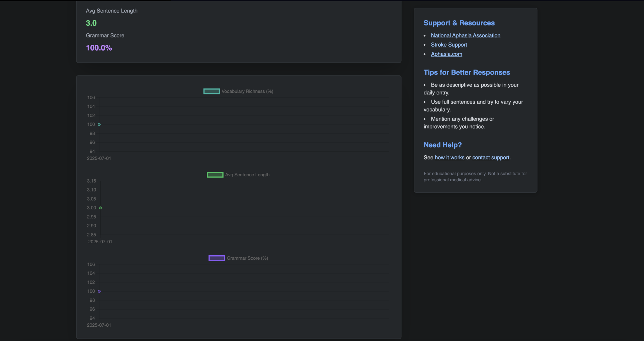
Task: Click the green 3.0 average sentence value
Action: coord(91,23)
